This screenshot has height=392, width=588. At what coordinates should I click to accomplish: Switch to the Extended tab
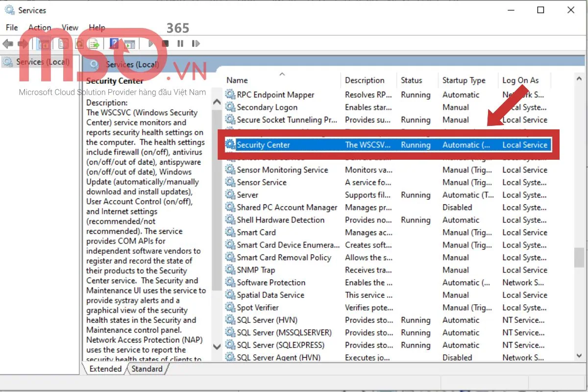(x=104, y=369)
